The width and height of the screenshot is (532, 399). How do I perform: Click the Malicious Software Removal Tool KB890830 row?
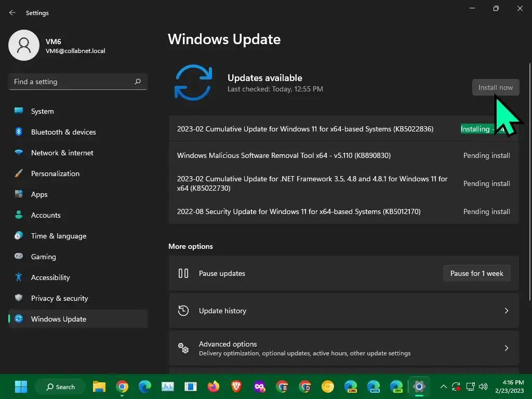point(344,155)
